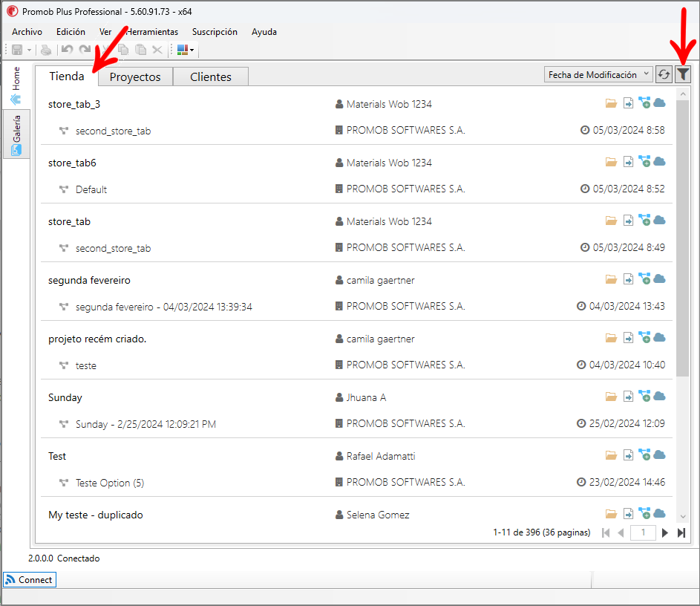Select the Galería side tab

16,134
